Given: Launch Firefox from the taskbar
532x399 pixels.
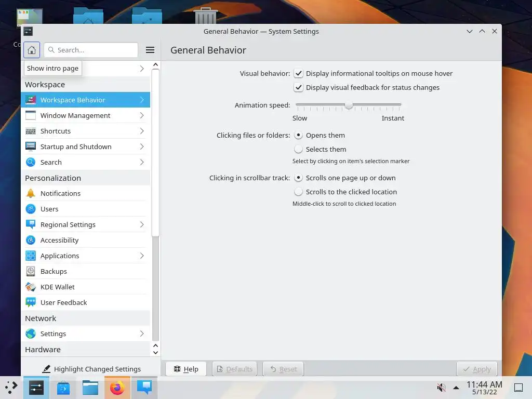Looking at the screenshot, I should (117, 388).
